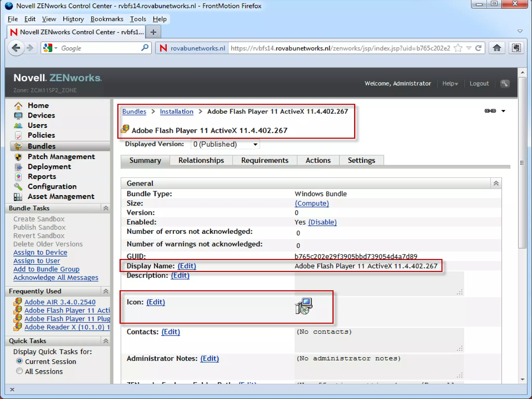Viewport: 532px width, 399px height.
Task: Click Acknowledge All Messages link
Action: (56, 277)
